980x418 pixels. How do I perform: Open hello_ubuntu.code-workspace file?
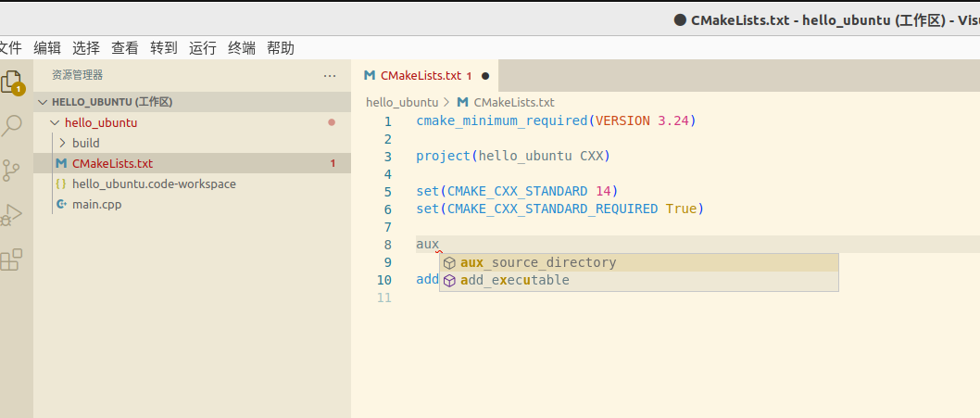tap(192, 184)
